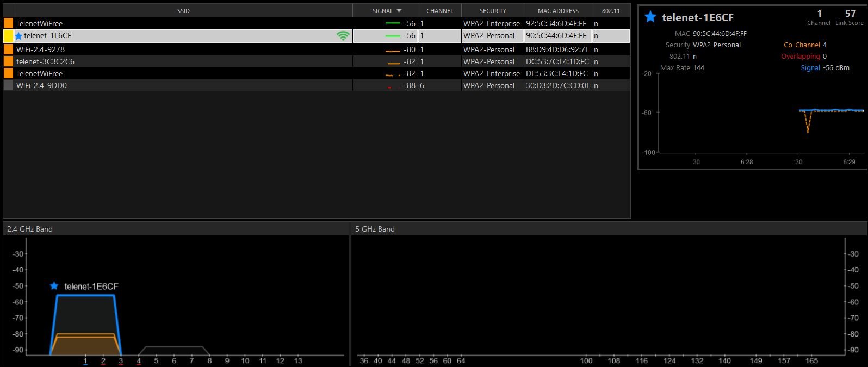Select the WiFi-2.4-9278 network row
This screenshot has width=868, height=367.
tap(317, 49)
